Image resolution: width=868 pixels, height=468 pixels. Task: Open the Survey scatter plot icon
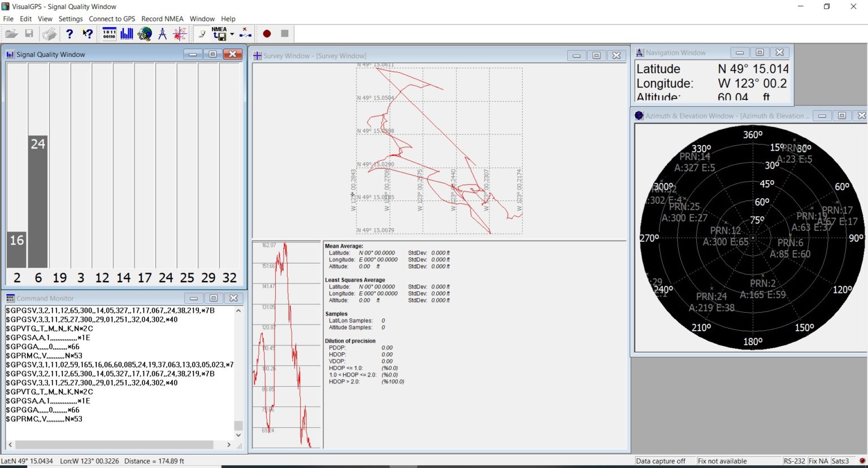tap(180, 34)
